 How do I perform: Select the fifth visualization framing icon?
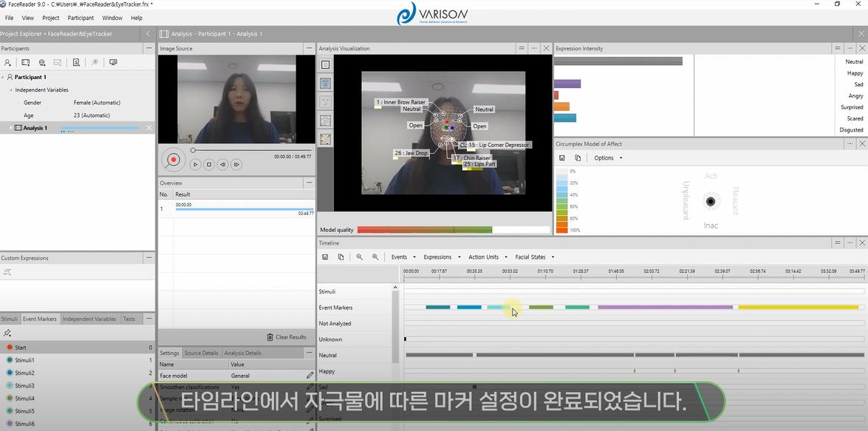[326, 138]
